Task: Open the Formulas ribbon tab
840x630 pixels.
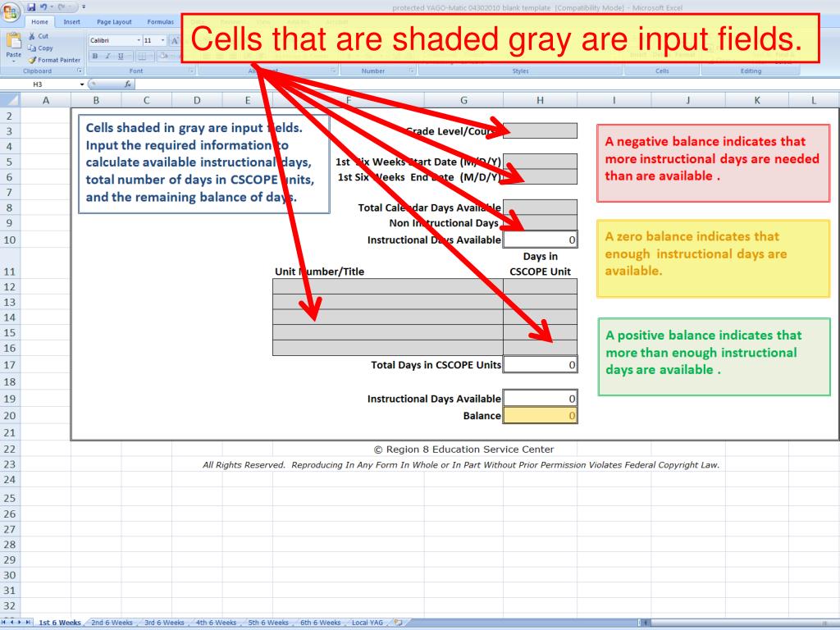Action: pos(160,22)
